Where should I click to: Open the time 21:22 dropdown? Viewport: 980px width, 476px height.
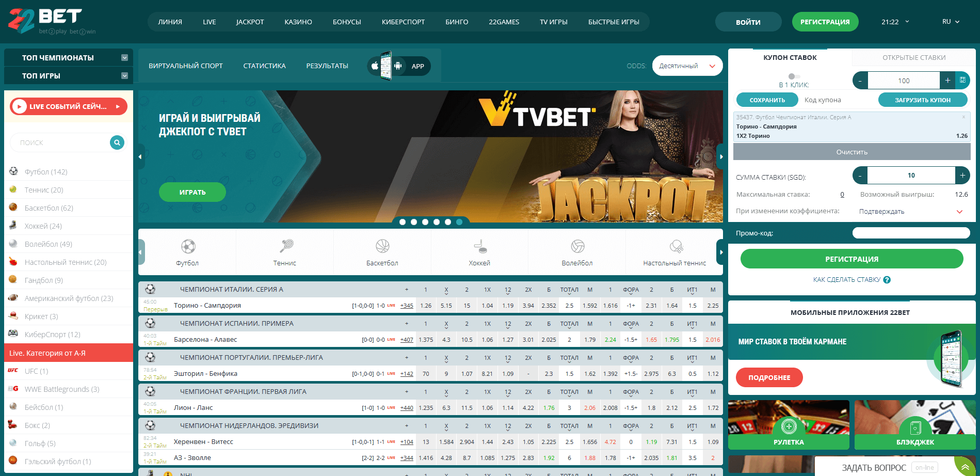click(x=895, y=22)
